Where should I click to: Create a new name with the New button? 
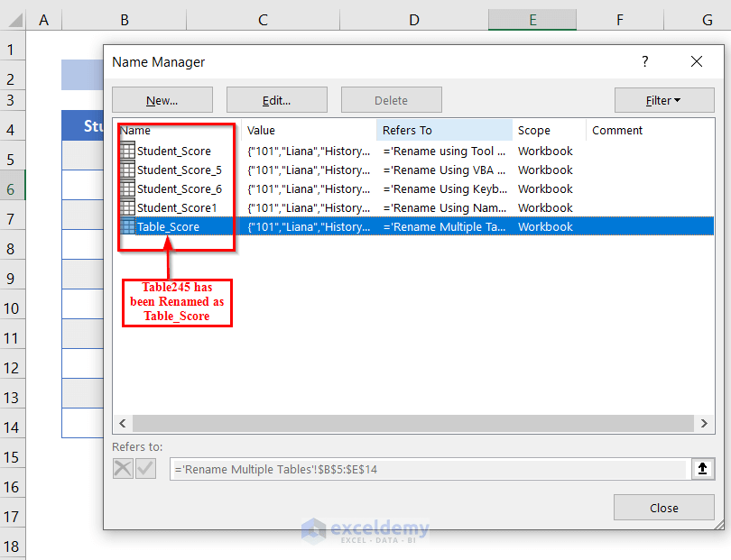(162, 99)
